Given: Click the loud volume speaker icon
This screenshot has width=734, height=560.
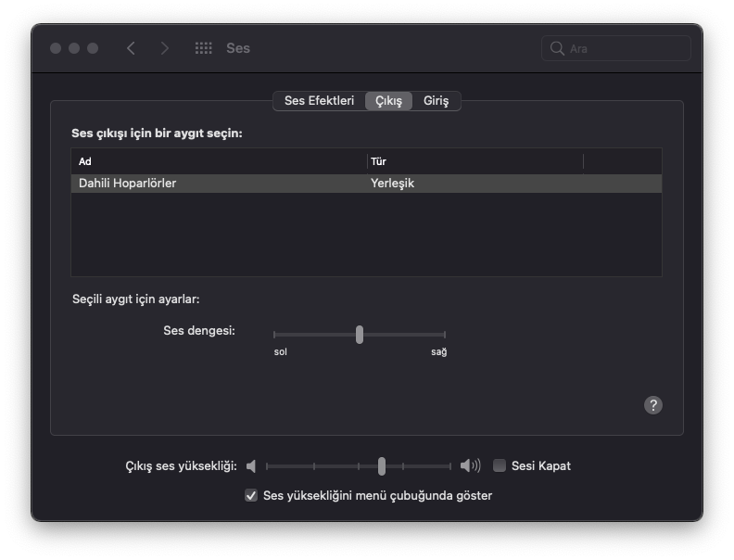Looking at the screenshot, I should click(471, 466).
